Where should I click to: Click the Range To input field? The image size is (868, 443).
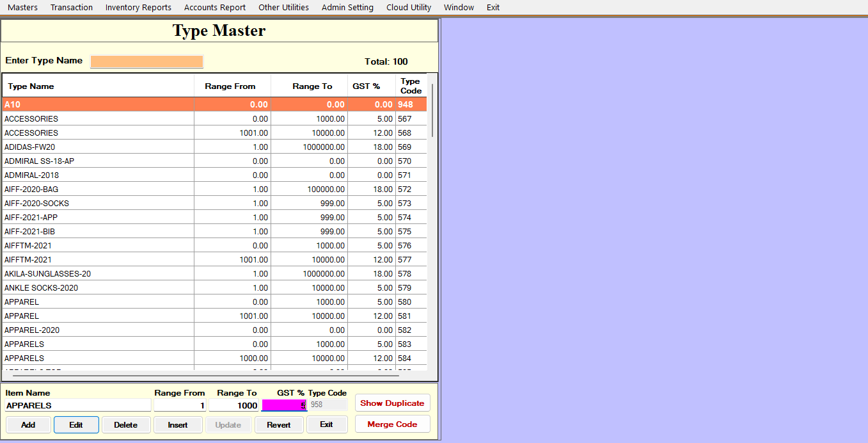click(234, 405)
